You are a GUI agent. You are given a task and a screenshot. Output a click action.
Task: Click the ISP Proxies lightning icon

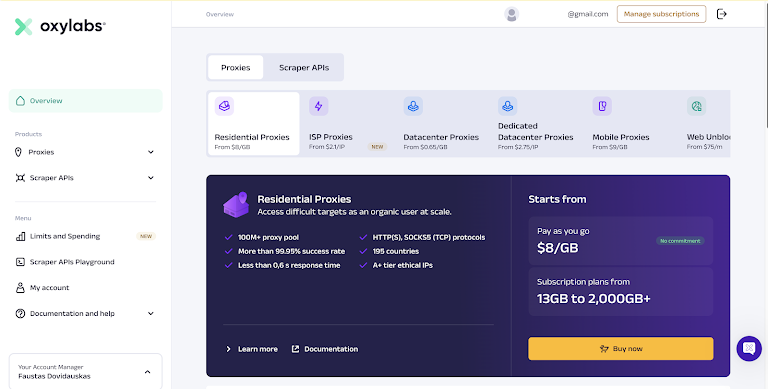point(318,106)
